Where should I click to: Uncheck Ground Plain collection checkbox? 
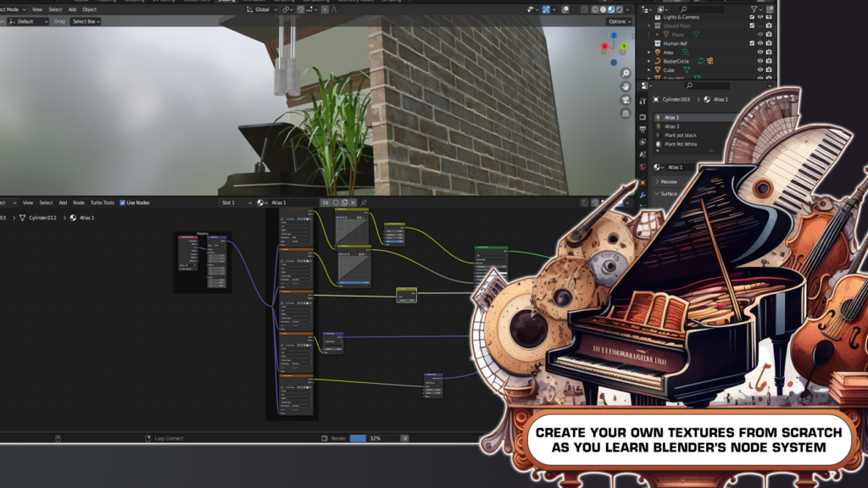752,25
